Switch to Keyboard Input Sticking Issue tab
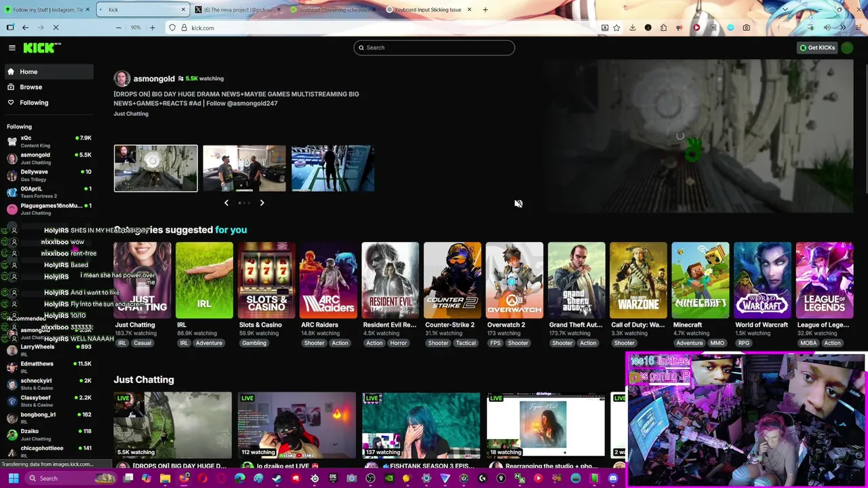Viewport: 868px width, 488px height. [427, 9]
